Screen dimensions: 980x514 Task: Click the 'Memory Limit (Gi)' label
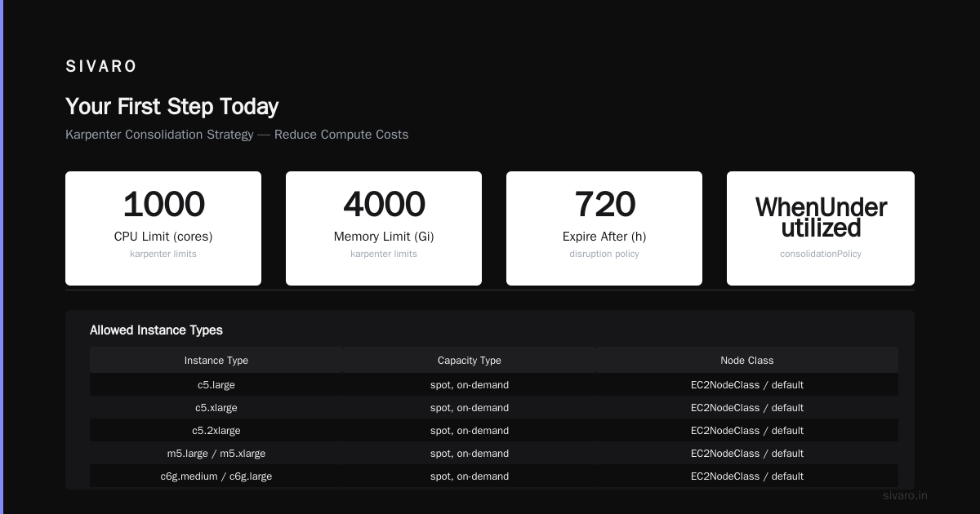pyautogui.click(x=384, y=237)
